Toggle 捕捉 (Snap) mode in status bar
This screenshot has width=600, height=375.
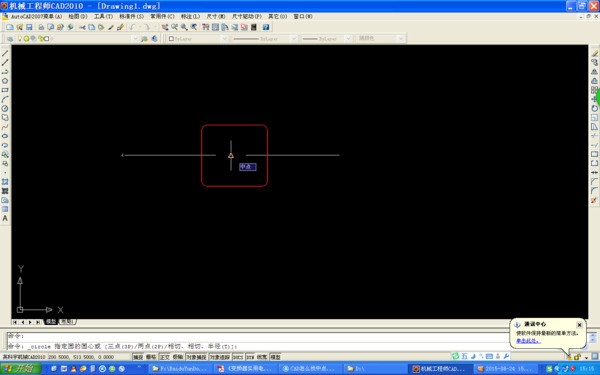pos(138,357)
